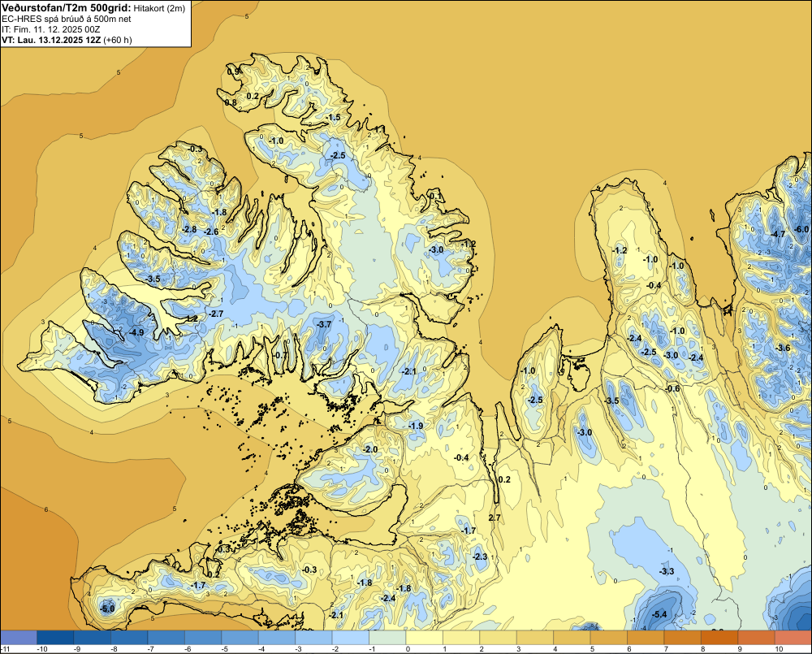Click the temperature value -0.6

(672, 388)
